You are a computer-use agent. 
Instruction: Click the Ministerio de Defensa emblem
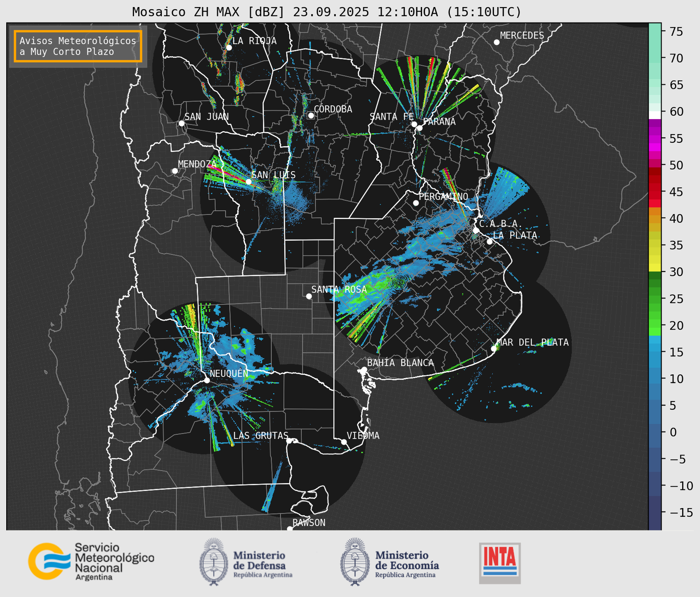click(x=214, y=562)
